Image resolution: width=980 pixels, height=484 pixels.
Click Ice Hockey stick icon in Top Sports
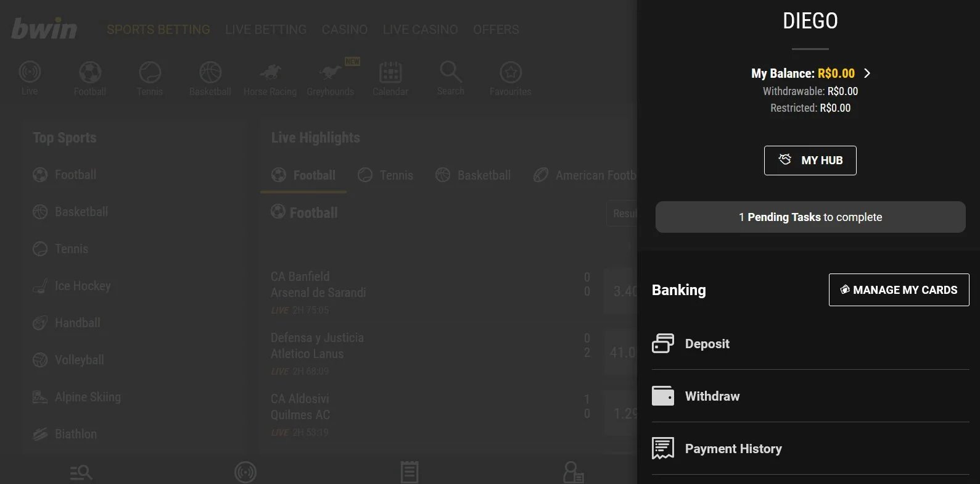click(40, 286)
